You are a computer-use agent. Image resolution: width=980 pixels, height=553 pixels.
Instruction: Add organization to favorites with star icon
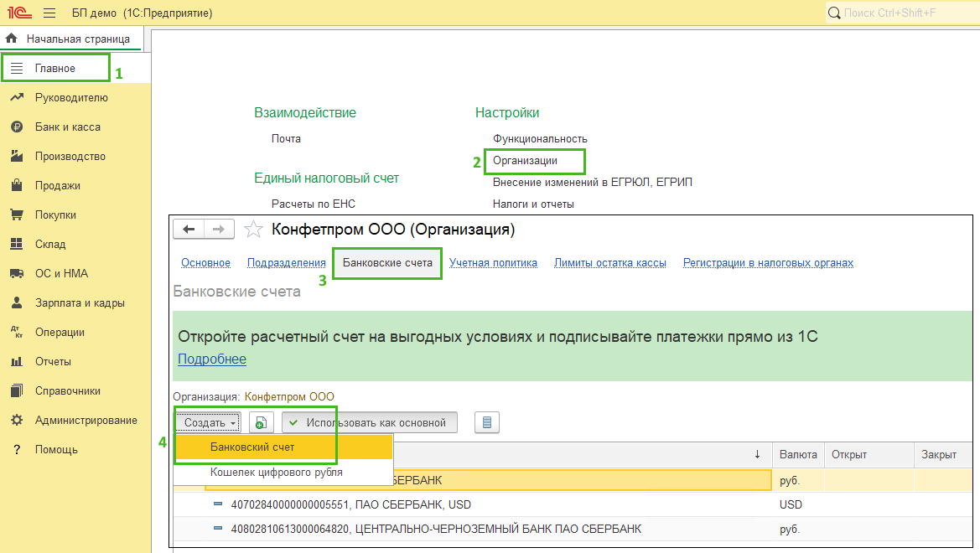[253, 230]
